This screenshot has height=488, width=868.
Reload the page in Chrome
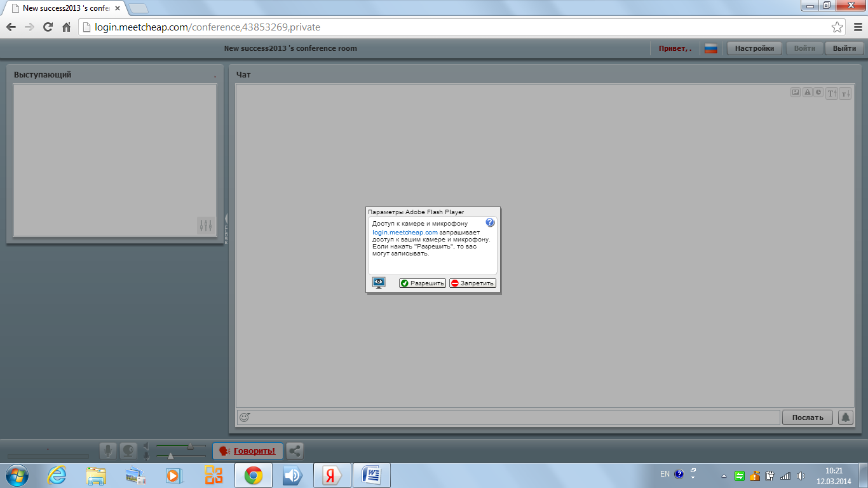(x=48, y=27)
